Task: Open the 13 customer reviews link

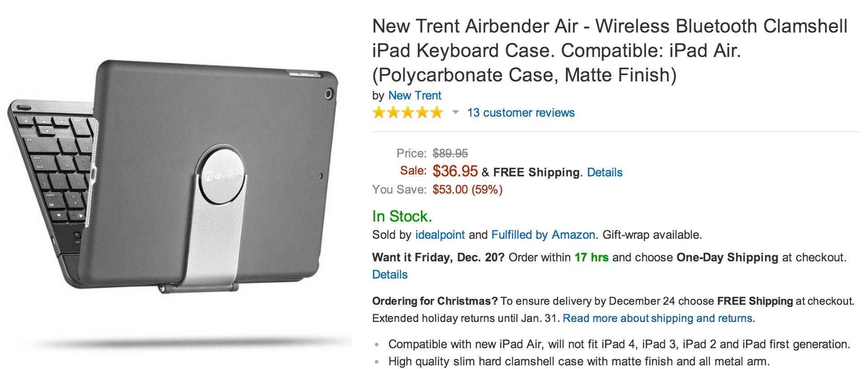Action: pyautogui.click(x=520, y=113)
